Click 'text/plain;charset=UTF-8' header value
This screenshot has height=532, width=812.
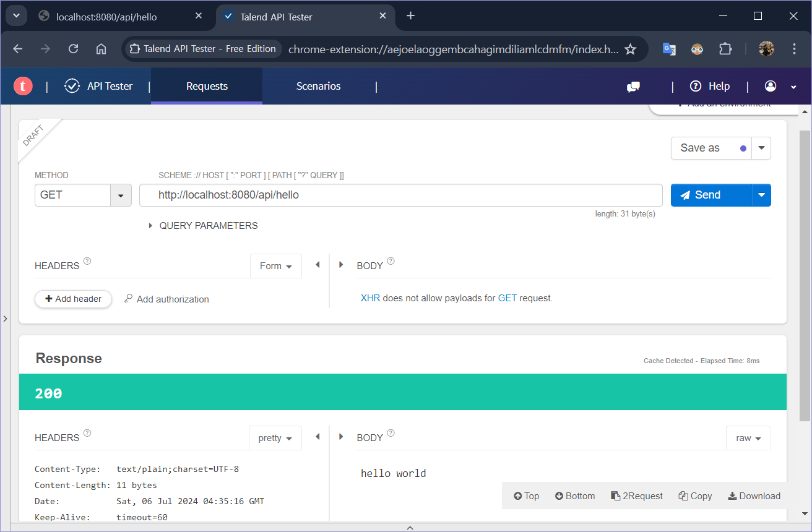[x=178, y=469]
